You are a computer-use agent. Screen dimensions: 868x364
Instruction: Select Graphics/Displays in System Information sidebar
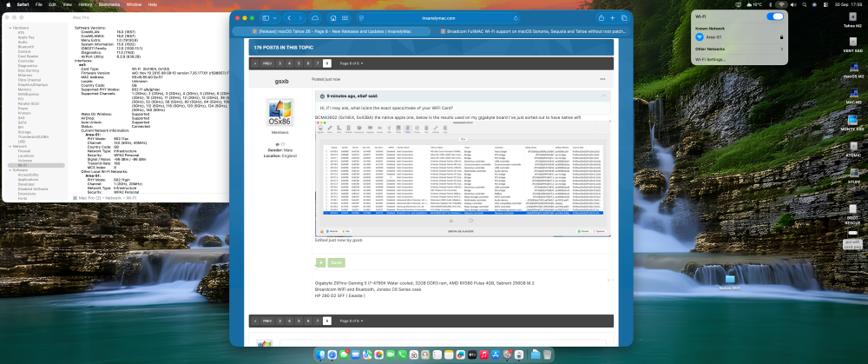click(32, 85)
